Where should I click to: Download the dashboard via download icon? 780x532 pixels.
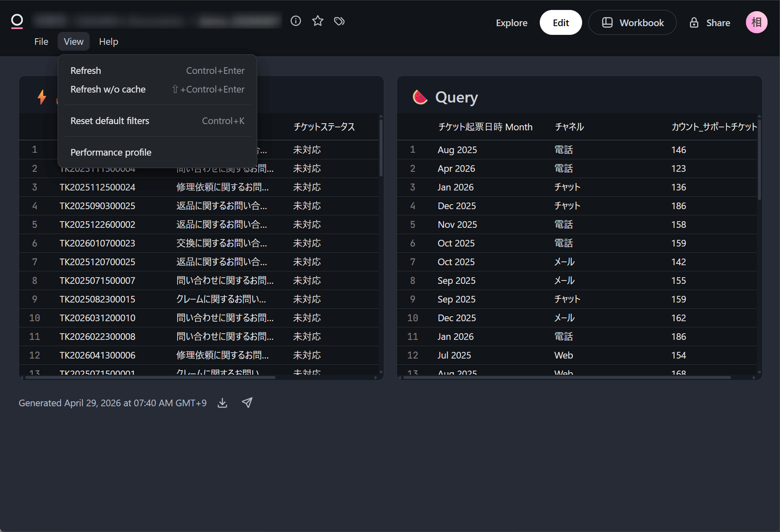[222, 403]
